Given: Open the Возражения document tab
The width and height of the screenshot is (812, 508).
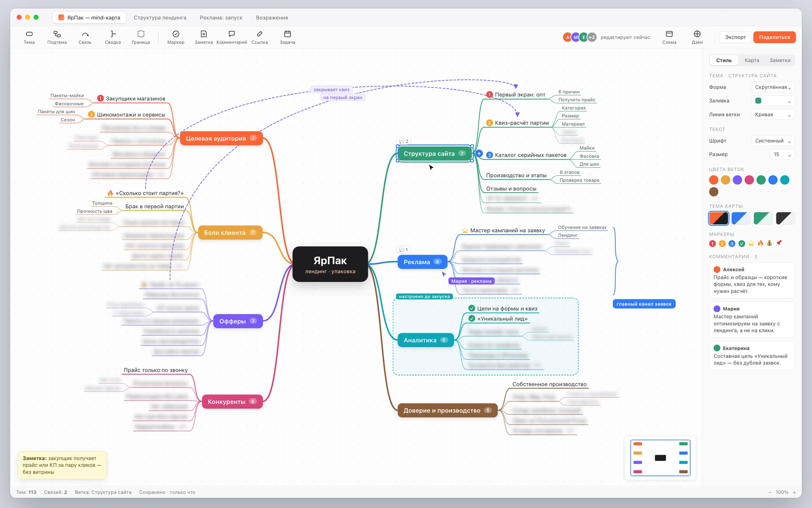Looking at the screenshot, I should [272, 17].
